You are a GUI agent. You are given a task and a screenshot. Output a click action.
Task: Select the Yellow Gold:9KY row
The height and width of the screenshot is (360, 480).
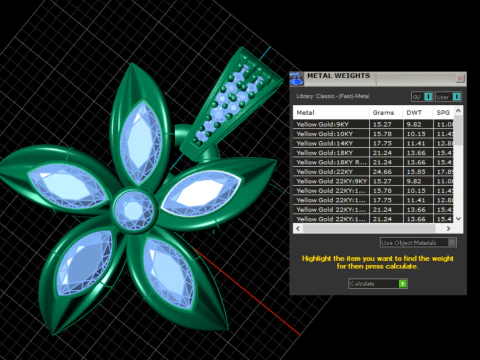[373, 124]
